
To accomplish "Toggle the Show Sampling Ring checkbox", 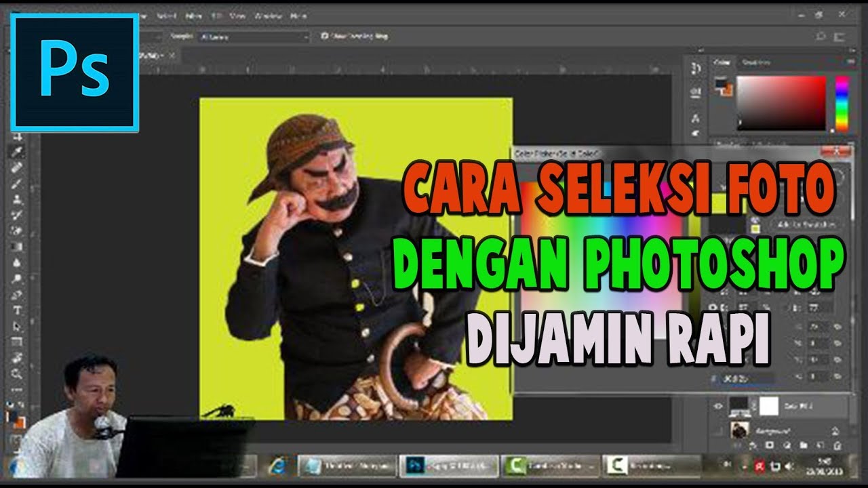I will point(324,37).
